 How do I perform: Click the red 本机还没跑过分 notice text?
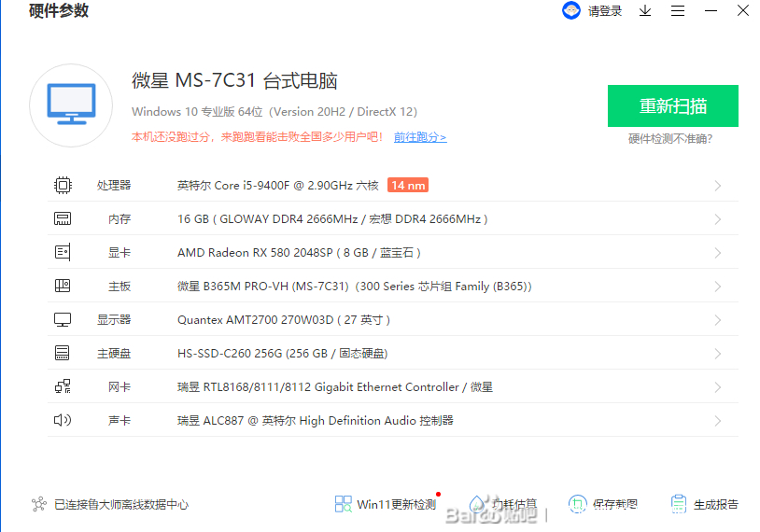pos(258,137)
